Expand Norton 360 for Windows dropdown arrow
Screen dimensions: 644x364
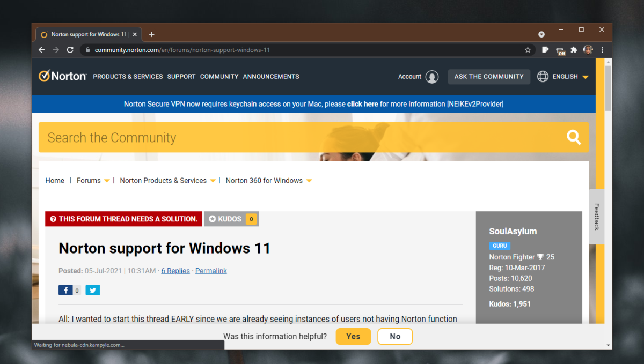(x=309, y=181)
